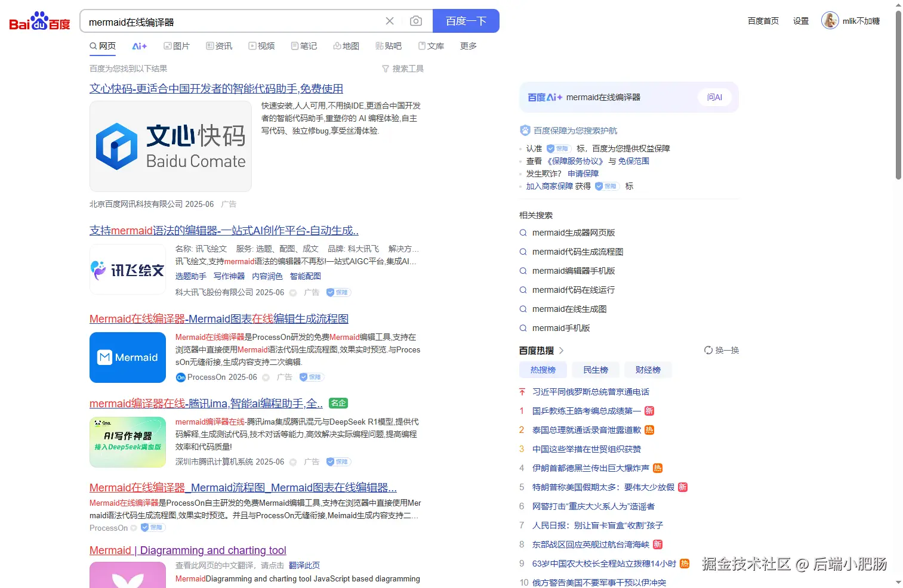
Task: Open Mermaid在线编译器 ProcessOn ad title
Action: pos(219,318)
